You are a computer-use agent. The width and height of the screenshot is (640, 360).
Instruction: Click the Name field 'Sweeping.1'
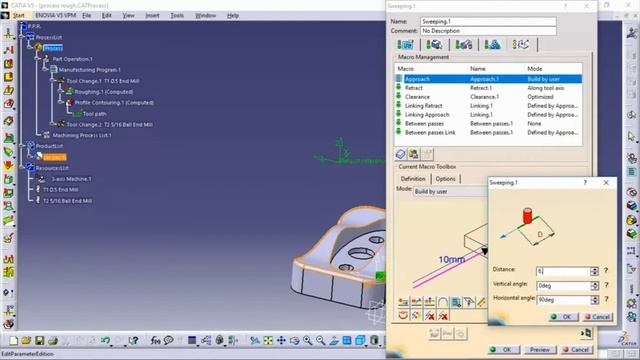pos(488,21)
